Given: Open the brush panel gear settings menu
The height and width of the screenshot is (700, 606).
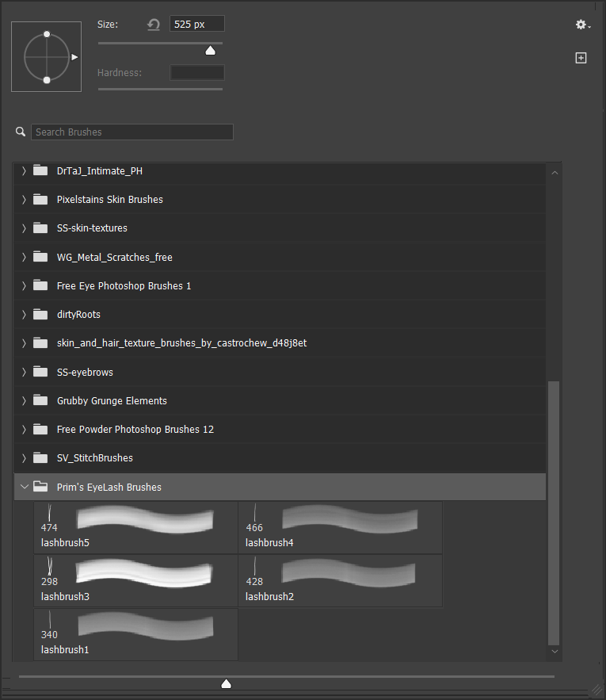Looking at the screenshot, I should [582, 25].
